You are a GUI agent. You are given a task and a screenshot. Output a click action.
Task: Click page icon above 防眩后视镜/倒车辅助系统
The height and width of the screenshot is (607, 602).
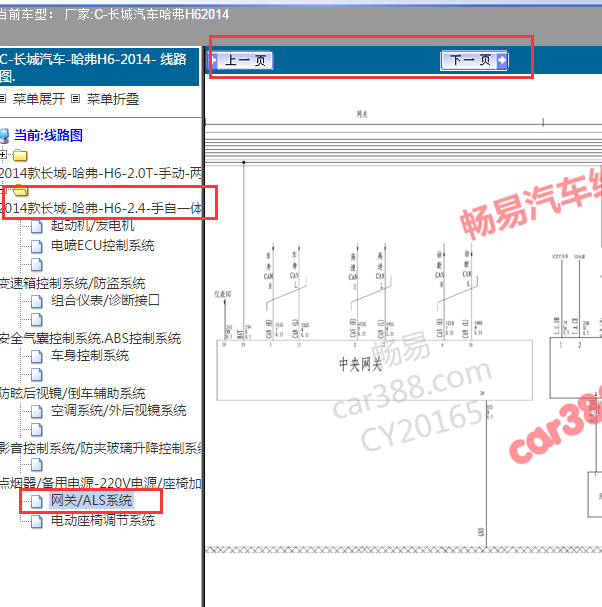pyautogui.click(x=37, y=375)
